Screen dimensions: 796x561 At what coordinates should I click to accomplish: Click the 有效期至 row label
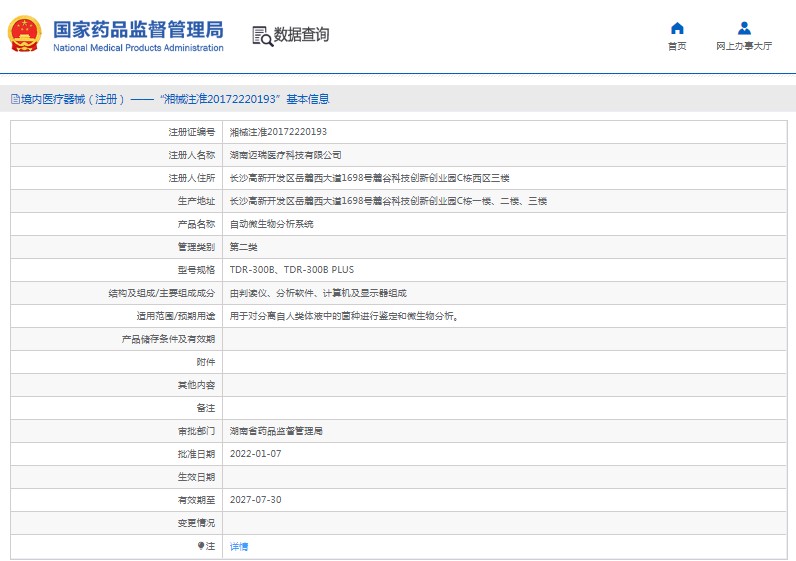click(x=196, y=500)
